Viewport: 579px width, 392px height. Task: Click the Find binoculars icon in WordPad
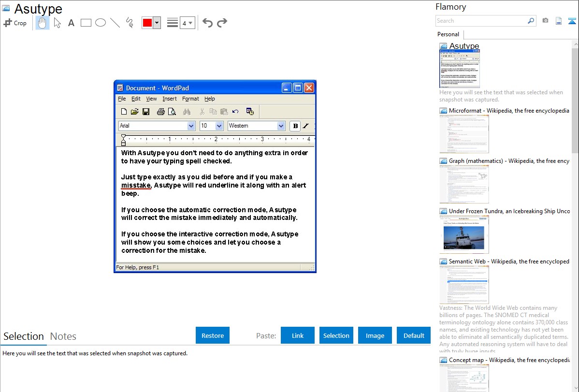pos(187,112)
